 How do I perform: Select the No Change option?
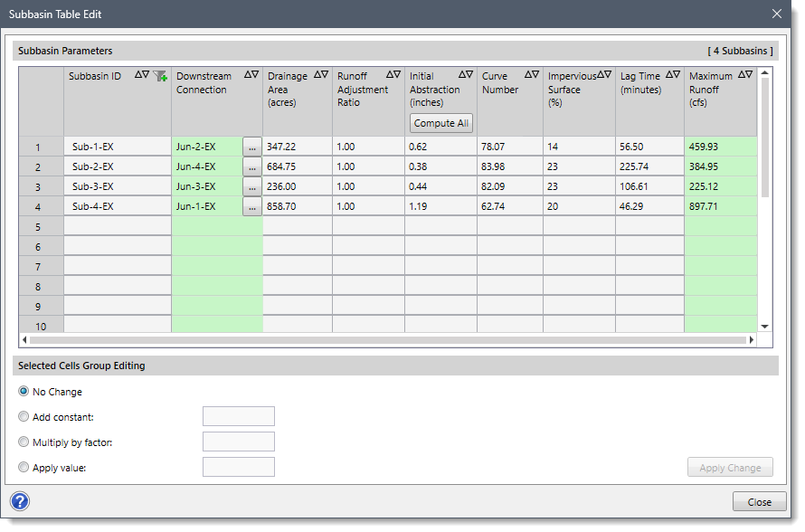click(25, 392)
